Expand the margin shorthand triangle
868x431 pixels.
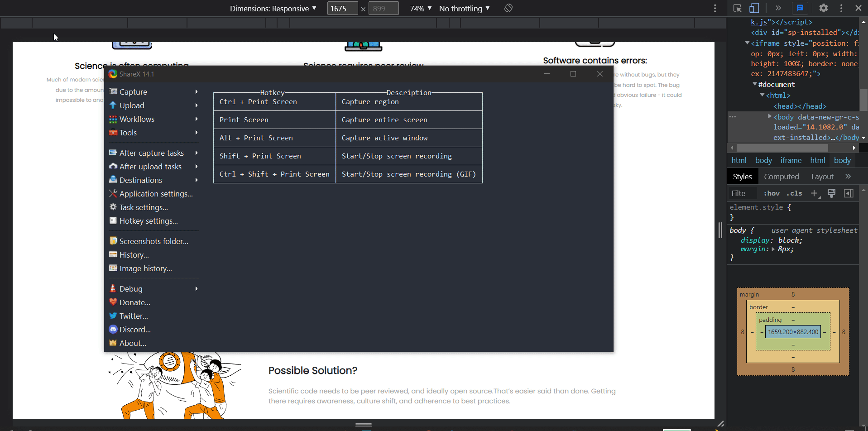(x=773, y=249)
